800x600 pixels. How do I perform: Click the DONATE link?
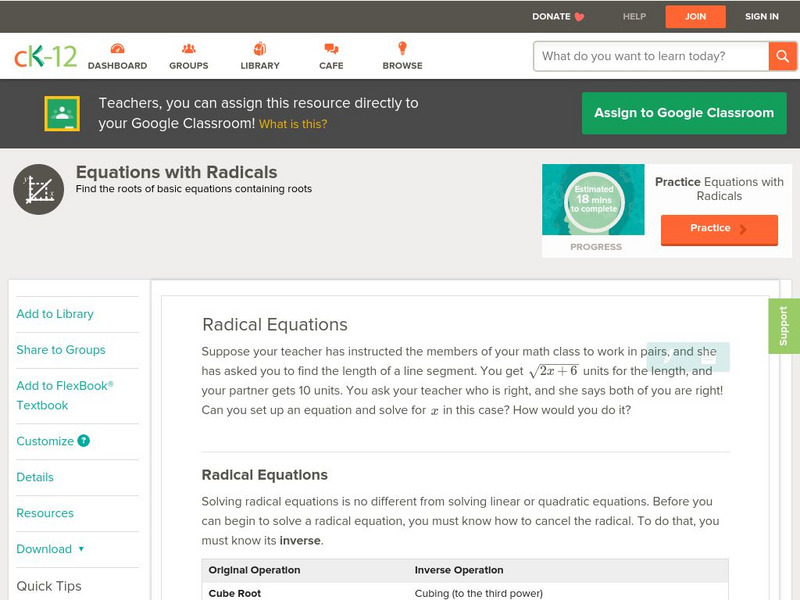(x=551, y=16)
